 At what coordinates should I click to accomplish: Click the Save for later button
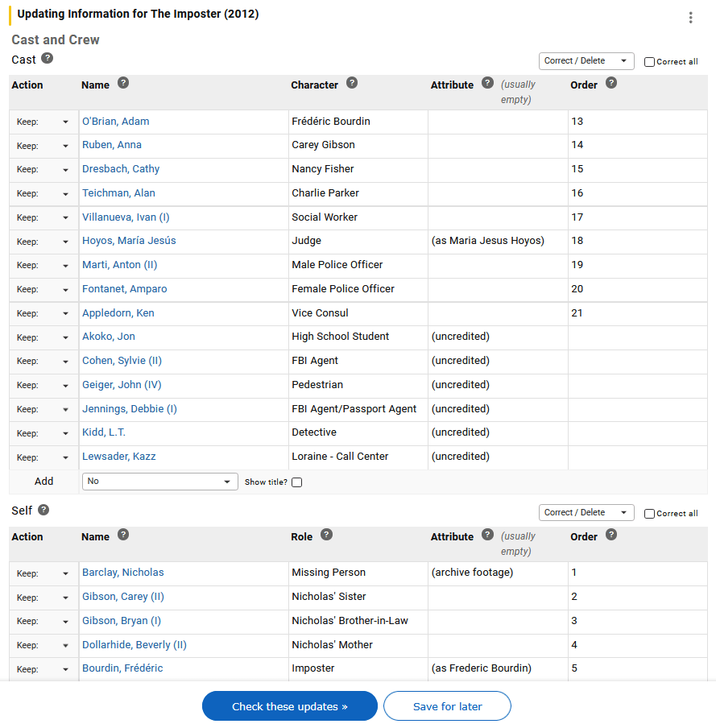tap(447, 705)
